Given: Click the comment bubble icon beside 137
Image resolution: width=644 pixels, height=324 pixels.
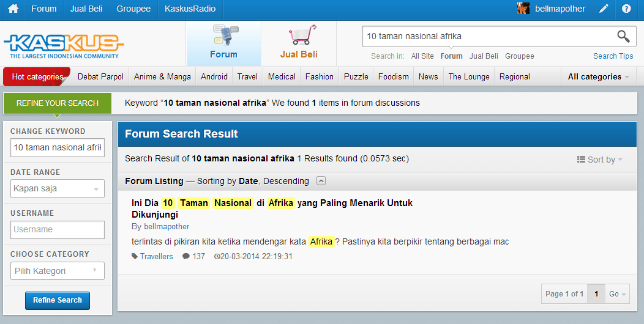Looking at the screenshot, I should [x=186, y=256].
